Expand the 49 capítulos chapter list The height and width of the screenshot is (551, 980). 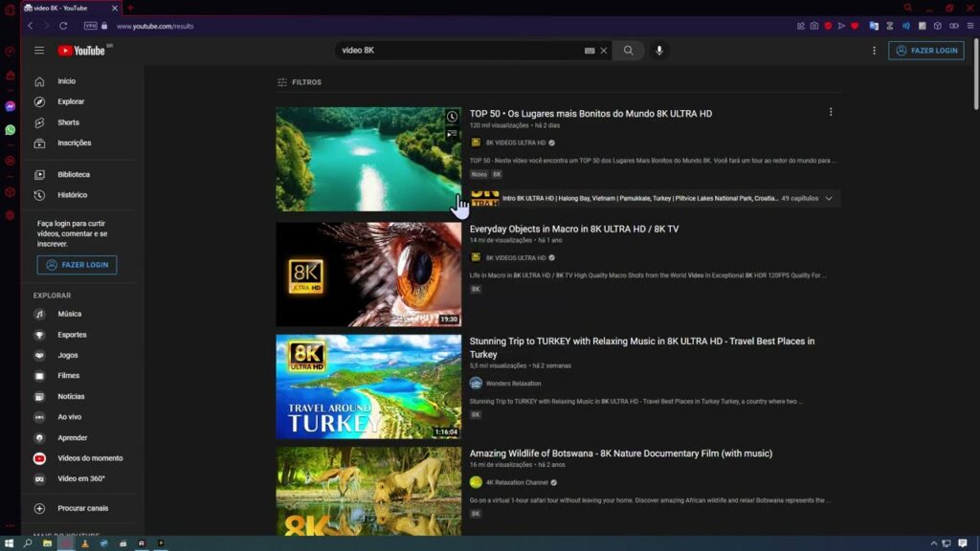click(829, 199)
